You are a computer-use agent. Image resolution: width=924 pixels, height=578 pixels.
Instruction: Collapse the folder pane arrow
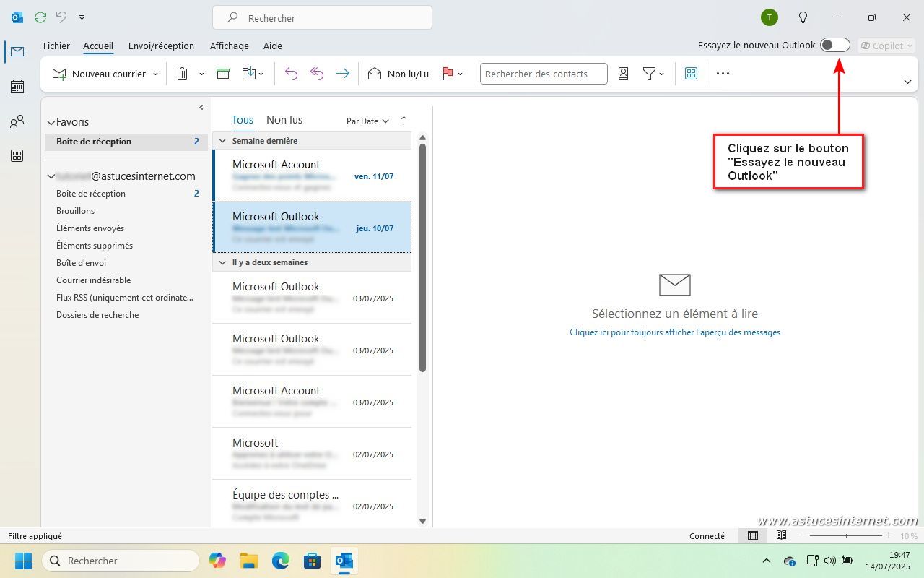[201, 107]
